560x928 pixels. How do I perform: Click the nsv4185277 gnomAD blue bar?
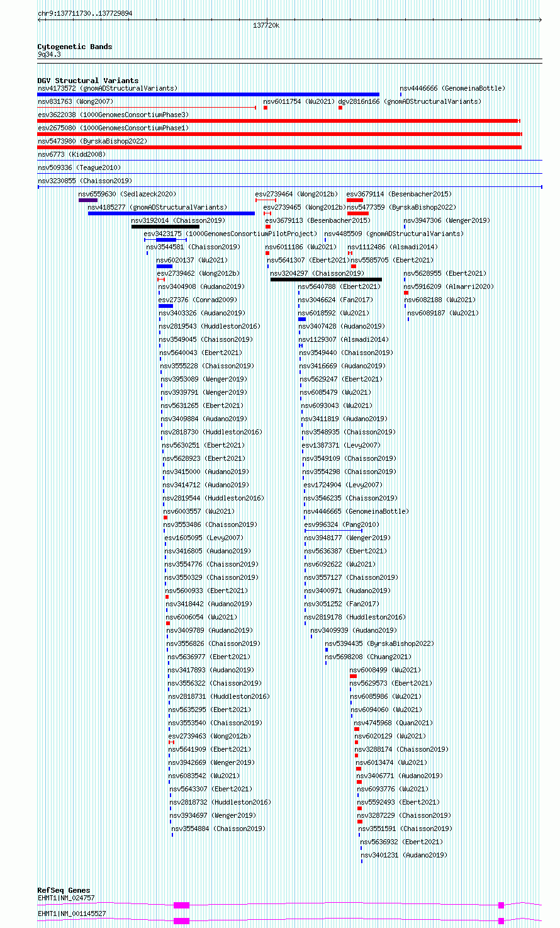[x=171, y=213]
